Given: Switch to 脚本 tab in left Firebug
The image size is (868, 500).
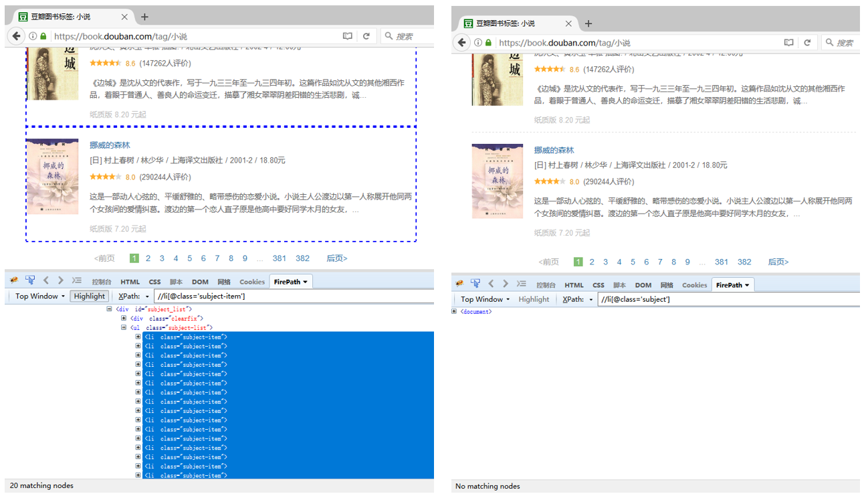Looking at the screenshot, I should click(x=176, y=282).
